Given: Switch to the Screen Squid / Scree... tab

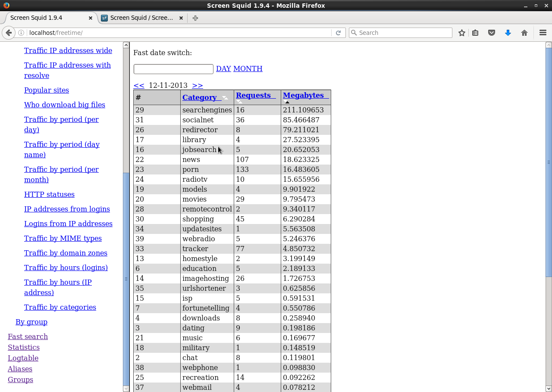Looking at the screenshot, I should pyautogui.click(x=142, y=18).
